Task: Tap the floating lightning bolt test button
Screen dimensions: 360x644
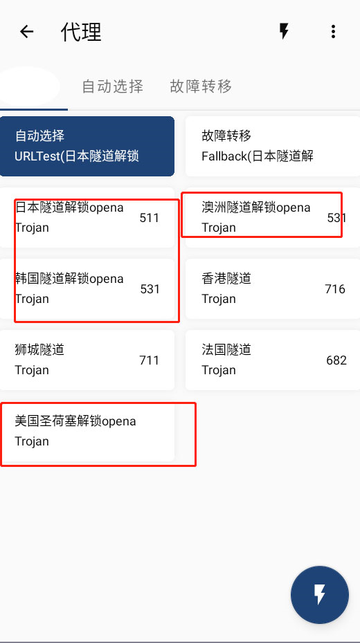Action: 320,595
